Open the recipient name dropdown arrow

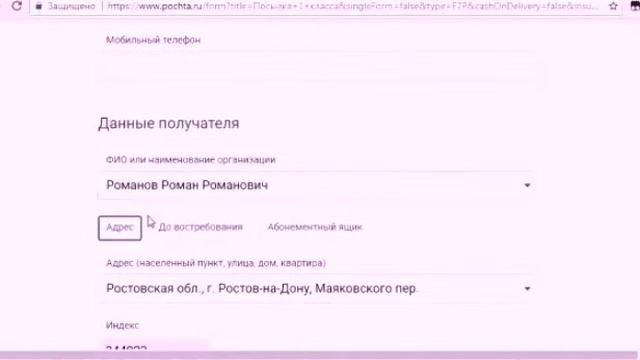(527, 186)
